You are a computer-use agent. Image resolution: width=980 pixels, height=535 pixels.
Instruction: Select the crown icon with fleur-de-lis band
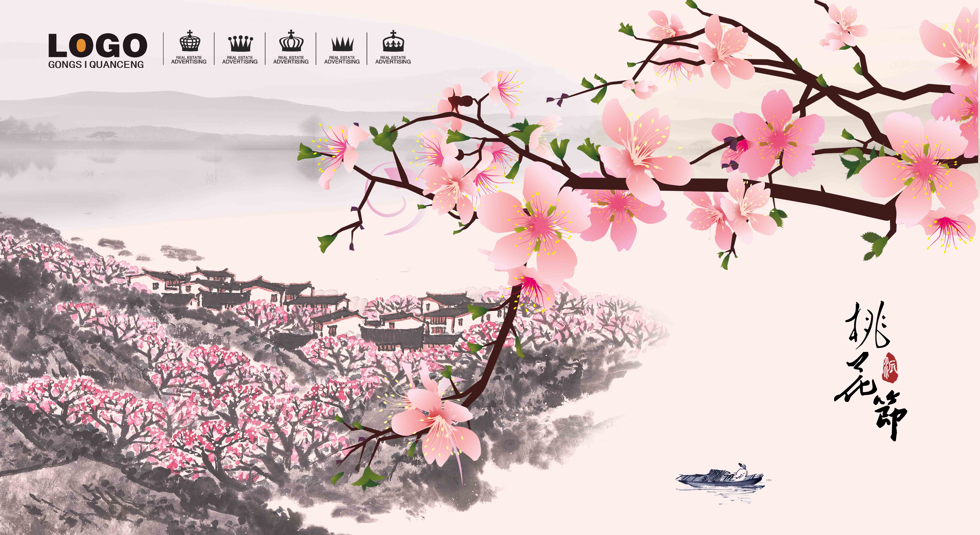393,41
